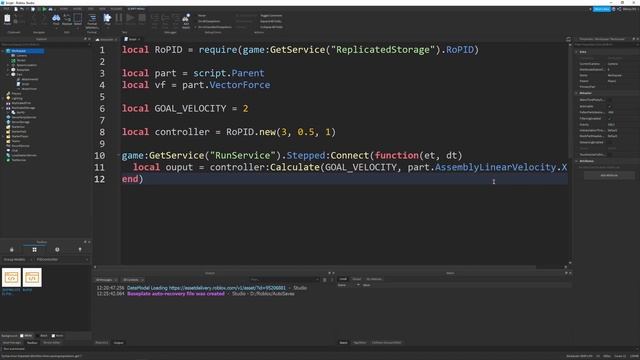The height and width of the screenshot is (360, 640).
Task: Click the Format Selection icon
Action: point(92,19)
